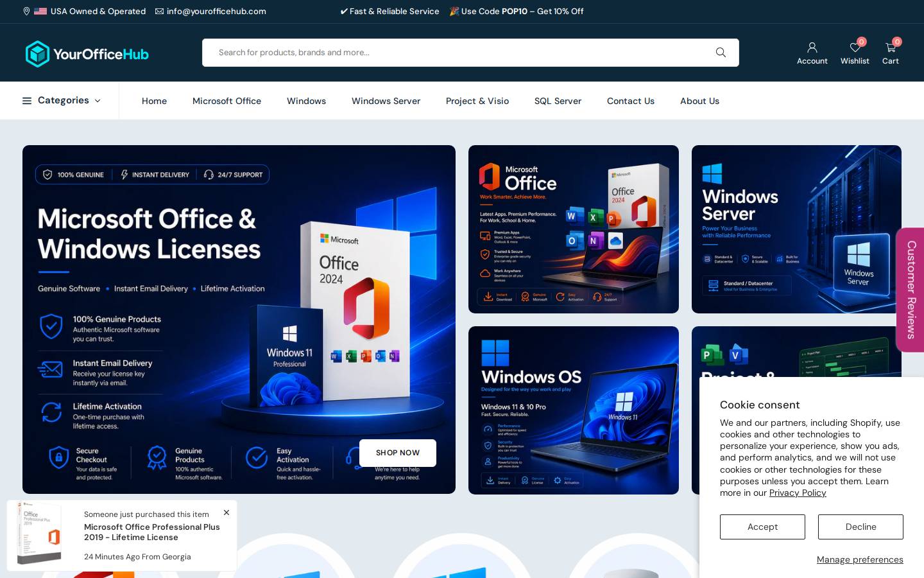
Task: Open the Privacy Policy link
Action: (x=798, y=493)
